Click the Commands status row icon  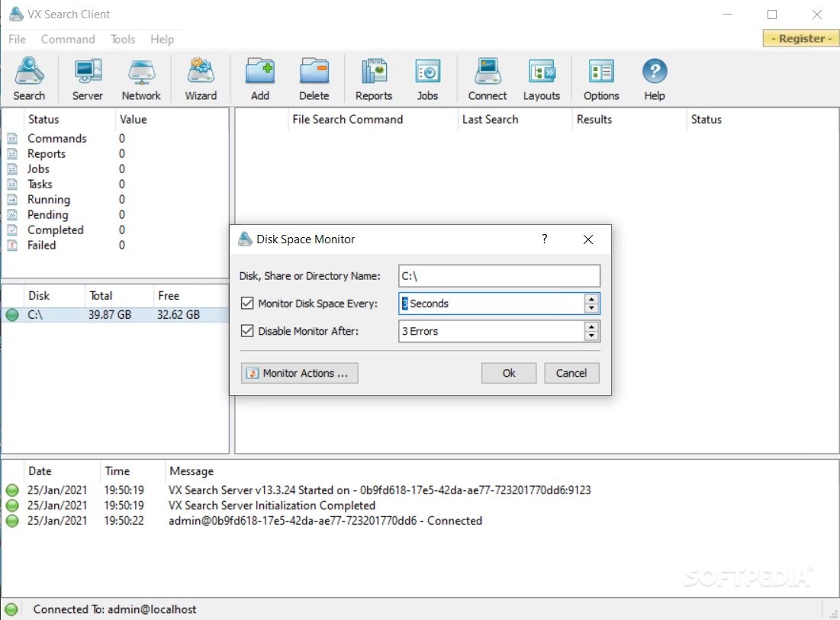tap(12, 139)
